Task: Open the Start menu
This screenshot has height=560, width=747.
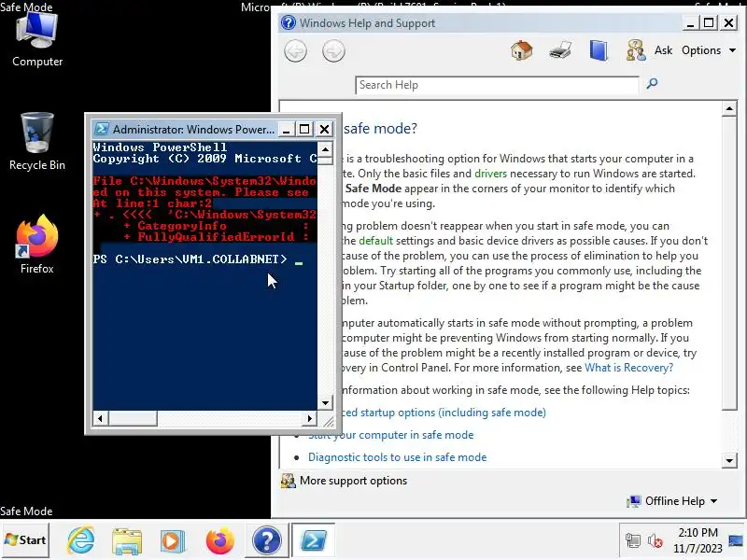Action: [x=25, y=540]
